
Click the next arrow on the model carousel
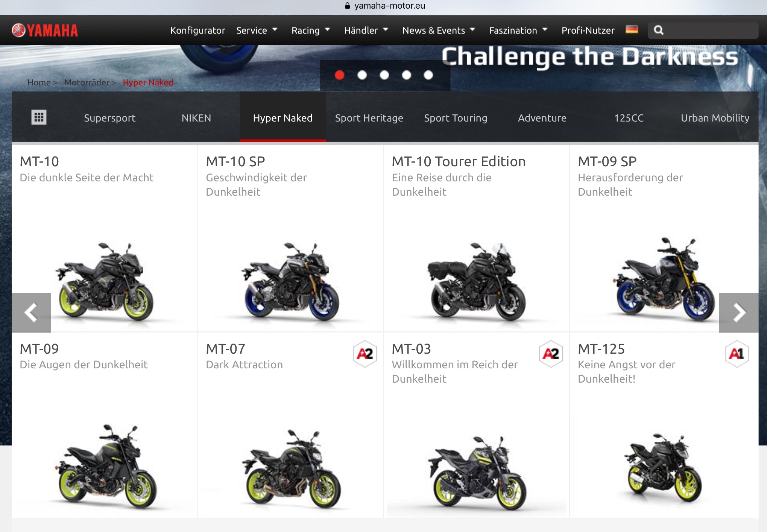tap(739, 312)
